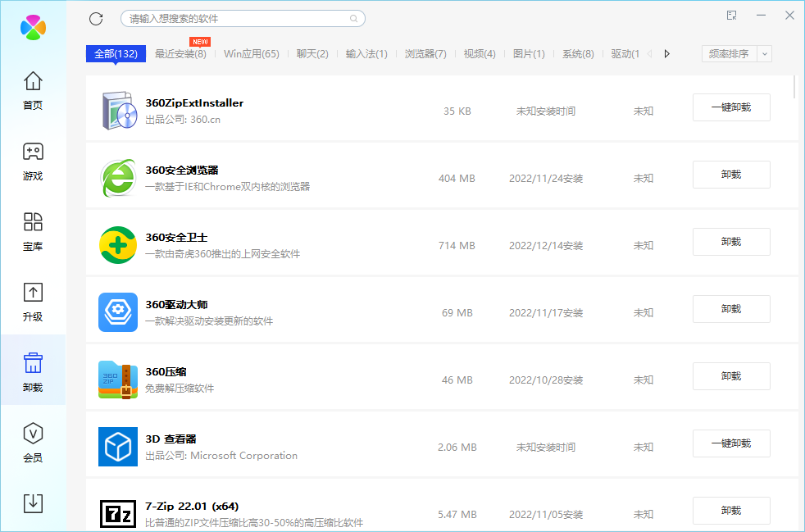
Task: Click the 频率排序 sort button
Action: click(x=729, y=54)
